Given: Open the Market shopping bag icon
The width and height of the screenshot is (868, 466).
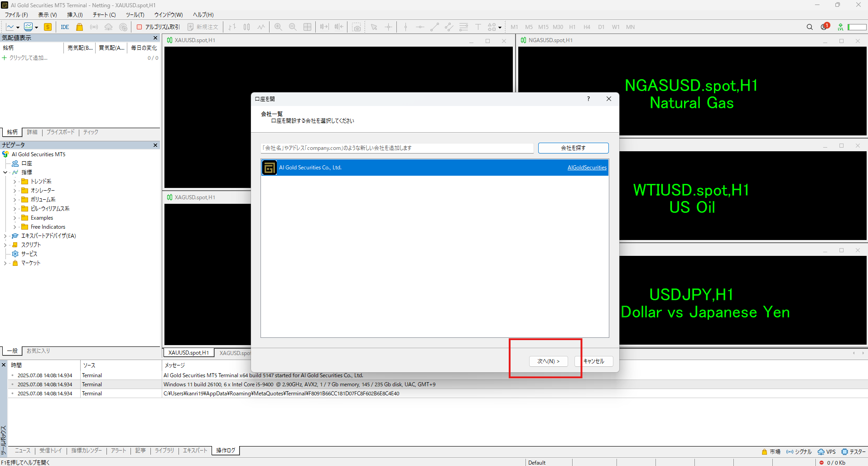Looking at the screenshot, I should (80, 27).
